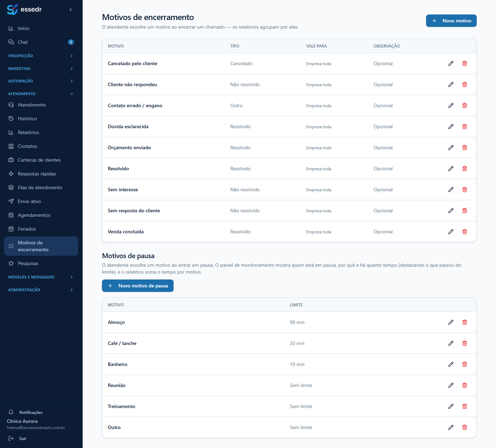
Task: Edit the "Cancelado pelo cliente" reason
Action: tap(451, 63)
